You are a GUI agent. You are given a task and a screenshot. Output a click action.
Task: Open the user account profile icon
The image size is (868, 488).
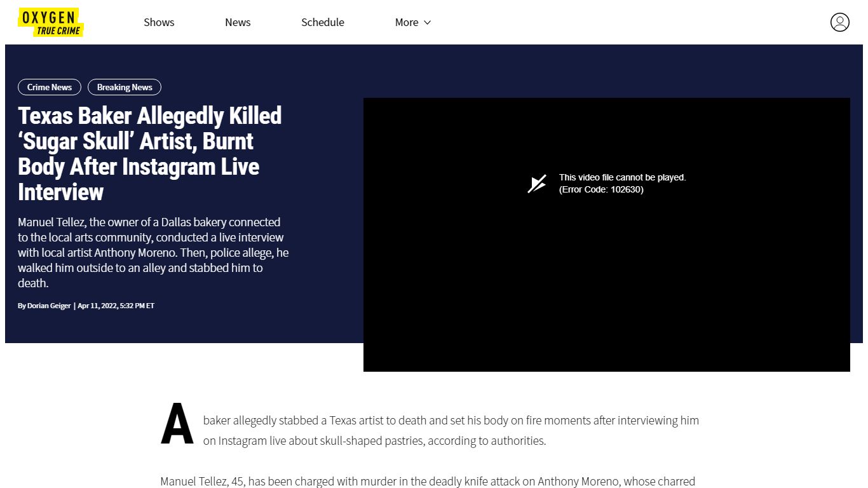point(839,22)
